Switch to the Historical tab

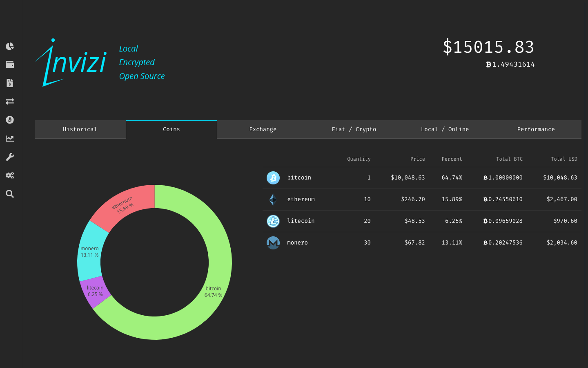point(80,129)
